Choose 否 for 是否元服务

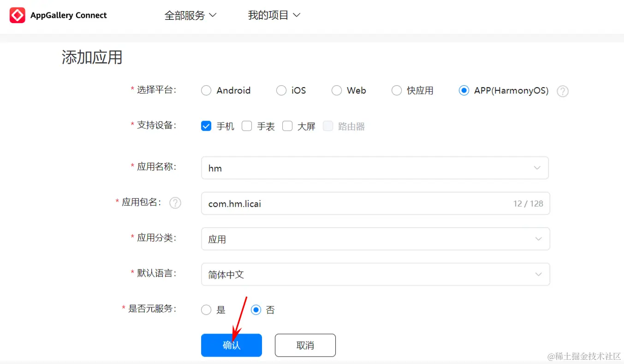(256, 310)
